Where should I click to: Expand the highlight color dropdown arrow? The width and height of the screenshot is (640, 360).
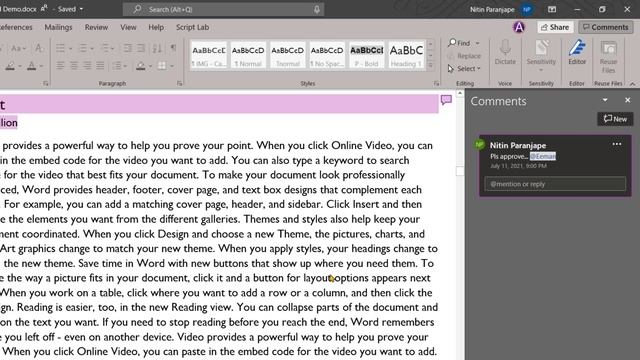tap(20, 66)
